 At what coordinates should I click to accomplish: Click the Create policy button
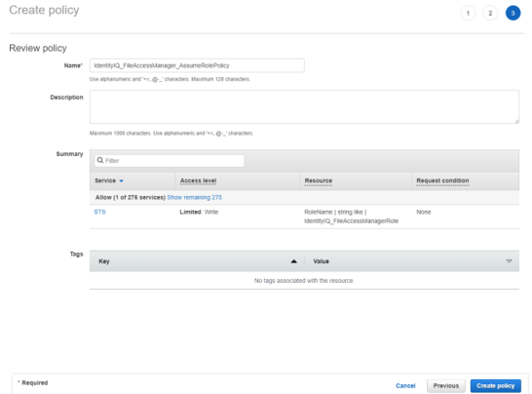(496, 386)
